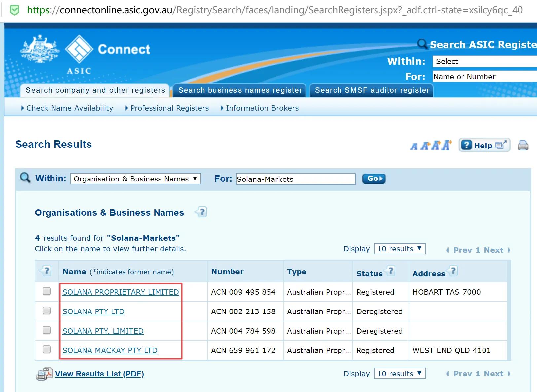This screenshot has width=537, height=392.
Task: Open Display results dropdown below the table
Action: pyautogui.click(x=400, y=374)
